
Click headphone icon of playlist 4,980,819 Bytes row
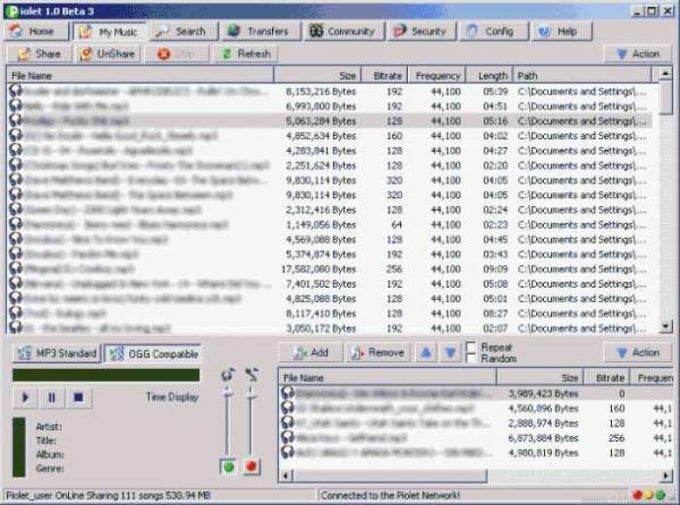(x=288, y=452)
